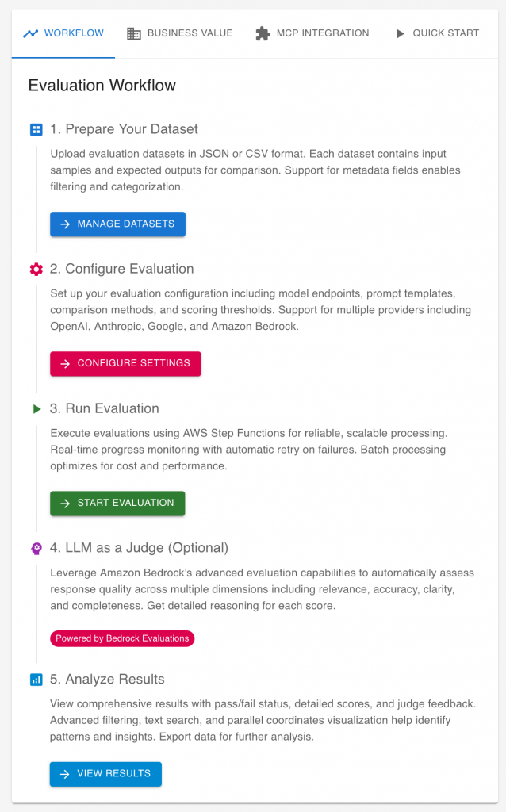Click the Evaluation Workflow heading
This screenshot has width=506, height=812.
tap(102, 86)
